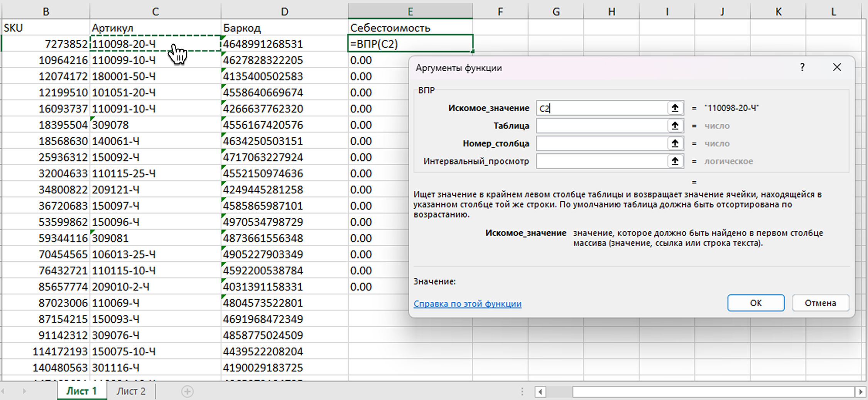Click into the Номер_столбца input field
The image size is (868, 400).
(x=601, y=143)
